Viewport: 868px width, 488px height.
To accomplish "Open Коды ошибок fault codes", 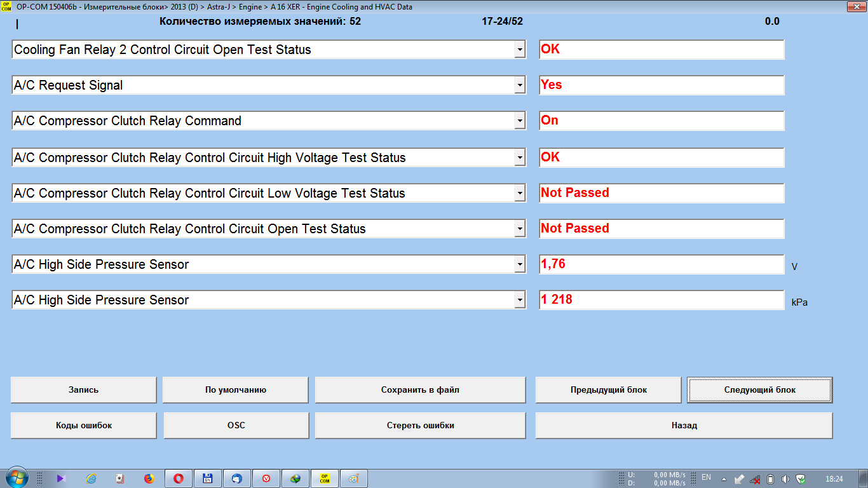I will [x=84, y=426].
